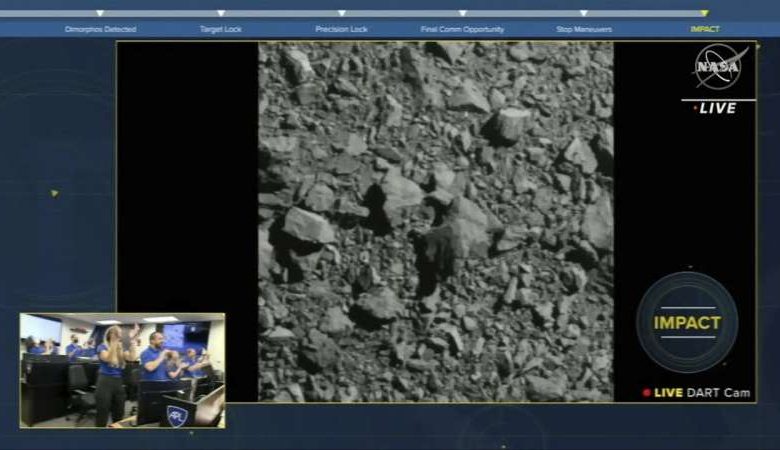Screen dimensions: 780x450
Task: Select the highlighted IMPACT stage label
Action: click(705, 29)
